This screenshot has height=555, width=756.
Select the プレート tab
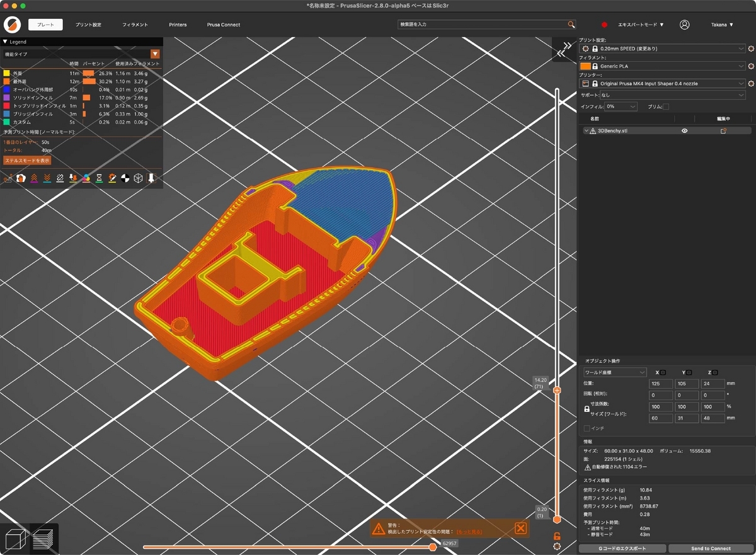(x=45, y=25)
